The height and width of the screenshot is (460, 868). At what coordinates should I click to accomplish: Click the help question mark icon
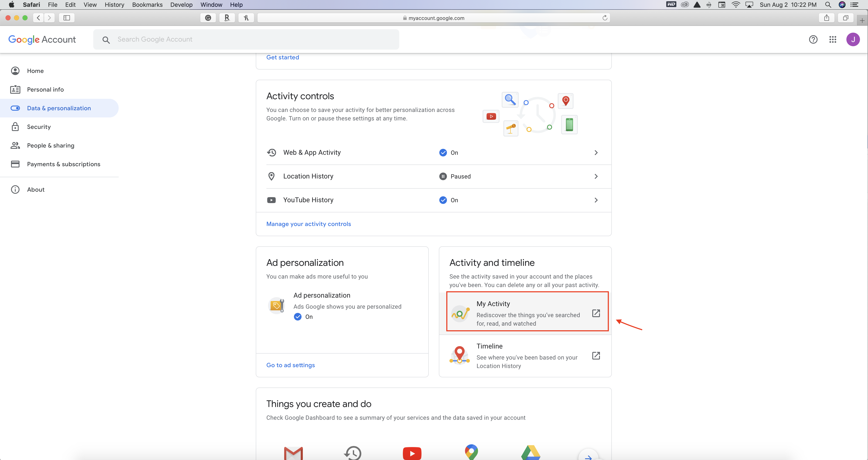pyautogui.click(x=813, y=39)
